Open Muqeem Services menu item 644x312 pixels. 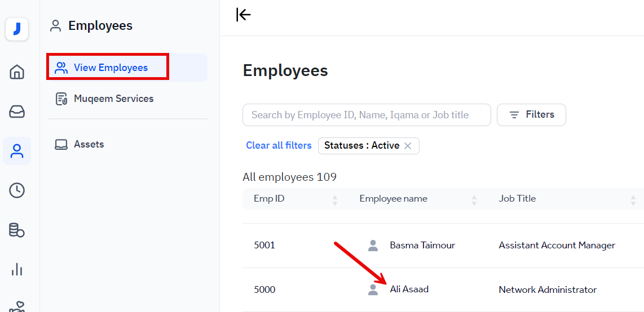pyautogui.click(x=113, y=99)
